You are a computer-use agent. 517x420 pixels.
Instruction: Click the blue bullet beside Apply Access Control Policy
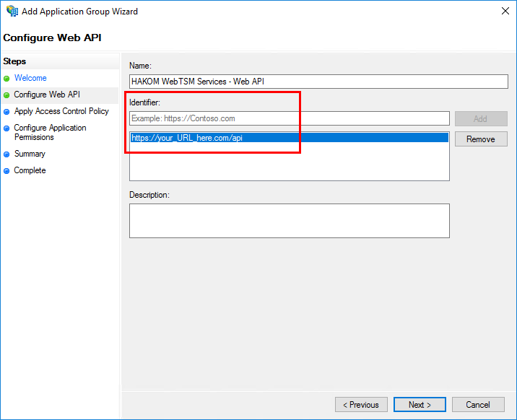tap(7, 112)
